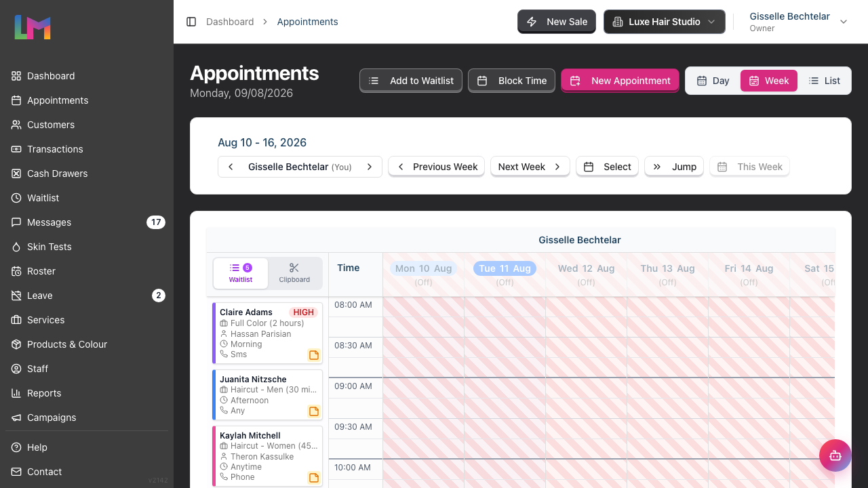Toggle the sidebar panel icon
Screen dimensions: 868x488
(x=191, y=22)
